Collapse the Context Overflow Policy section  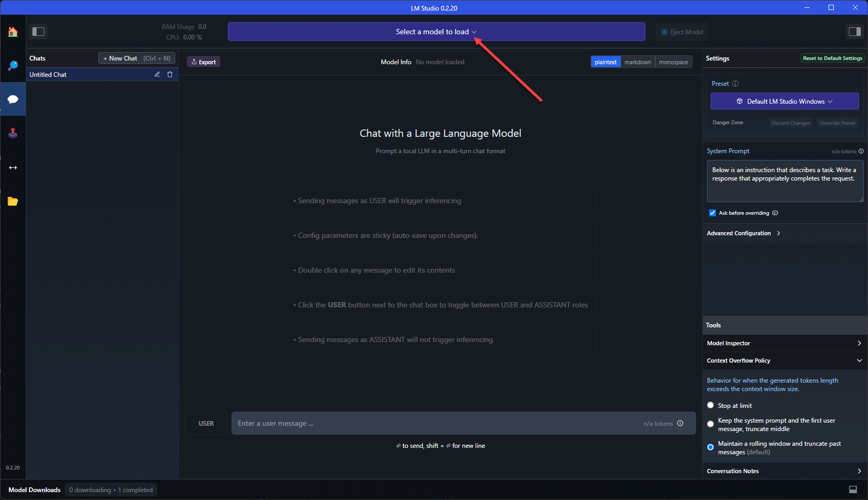[x=785, y=361]
